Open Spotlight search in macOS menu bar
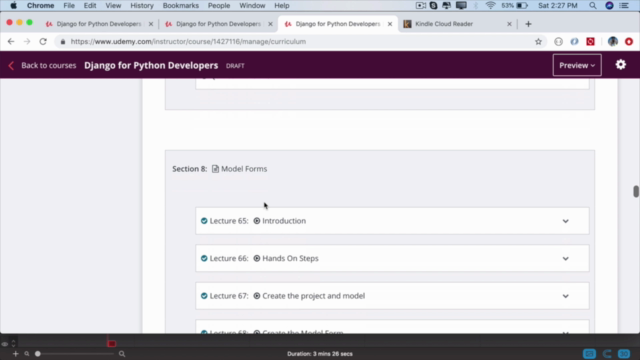Viewport: 640px width, 360px height. pos(593,6)
